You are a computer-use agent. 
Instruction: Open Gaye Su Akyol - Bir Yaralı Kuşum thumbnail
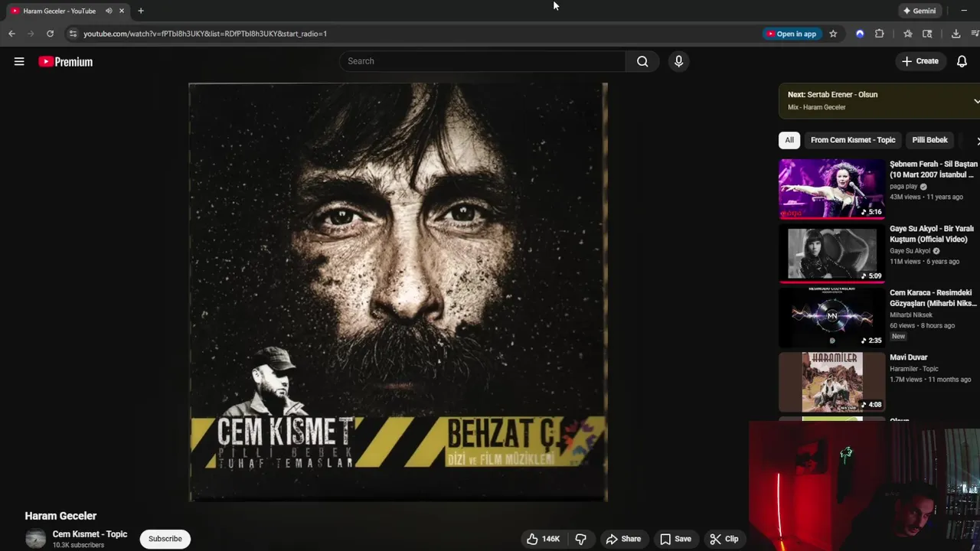(831, 253)
